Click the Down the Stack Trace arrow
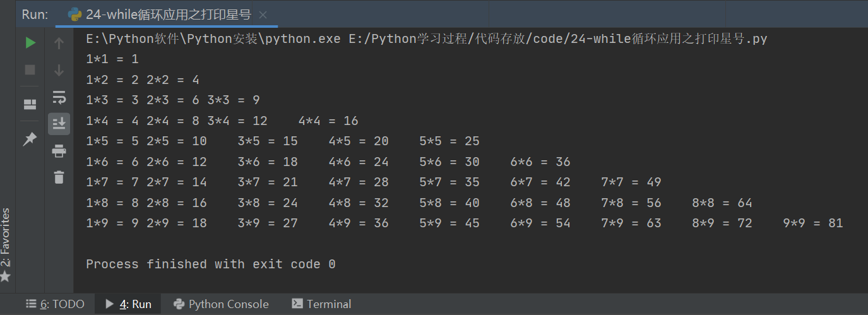 click(59, 69)
